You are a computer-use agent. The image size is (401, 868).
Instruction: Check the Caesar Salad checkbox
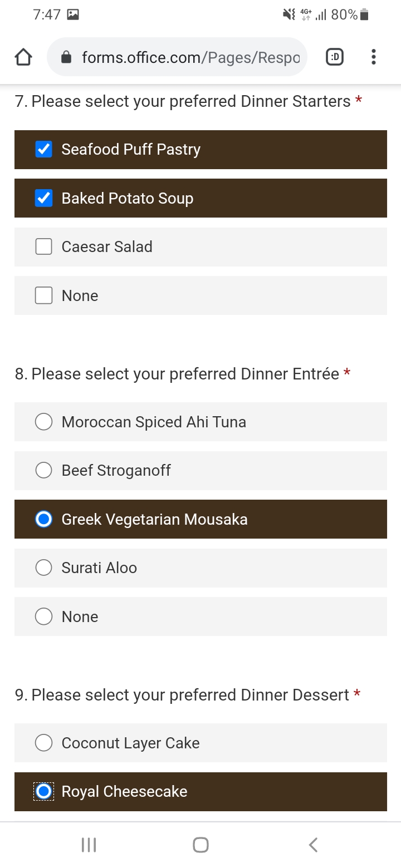pos(43,246)
